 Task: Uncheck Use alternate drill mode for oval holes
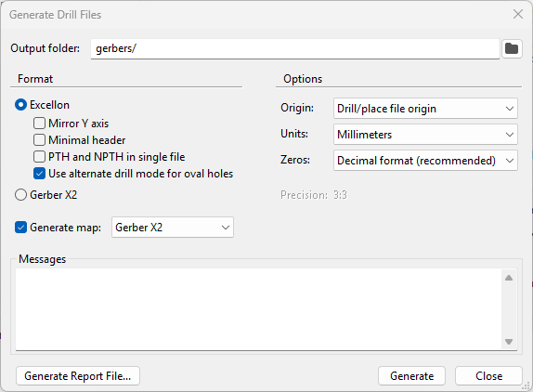tap(39, 174)
